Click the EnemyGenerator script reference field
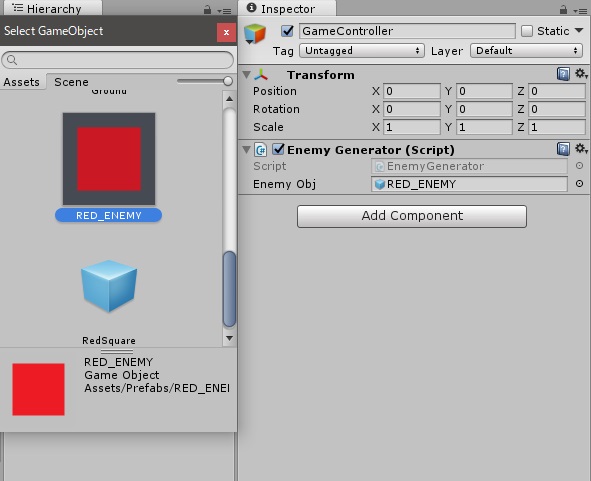This screenshot has width=591, height=481. pos(469,166)
